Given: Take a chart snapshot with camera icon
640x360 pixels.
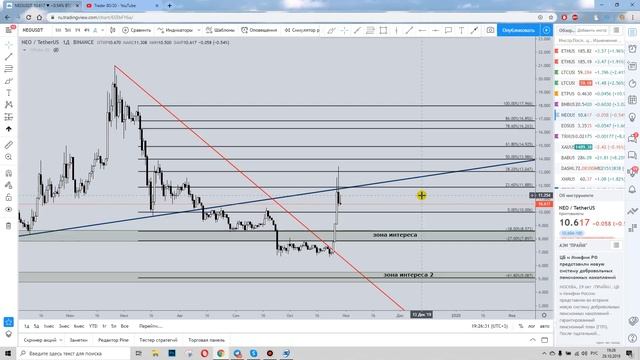Looking at the screenshot, I should (490, 30).
